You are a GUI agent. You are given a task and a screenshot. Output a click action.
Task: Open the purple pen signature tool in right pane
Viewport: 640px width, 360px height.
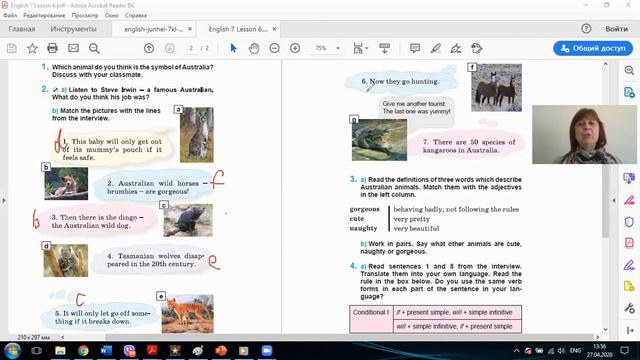coord(629,265)
